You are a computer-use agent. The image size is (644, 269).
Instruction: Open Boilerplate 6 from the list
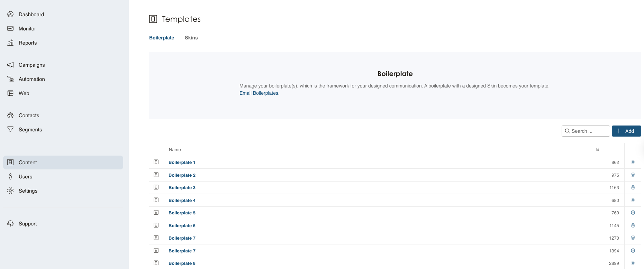point(182,225)
